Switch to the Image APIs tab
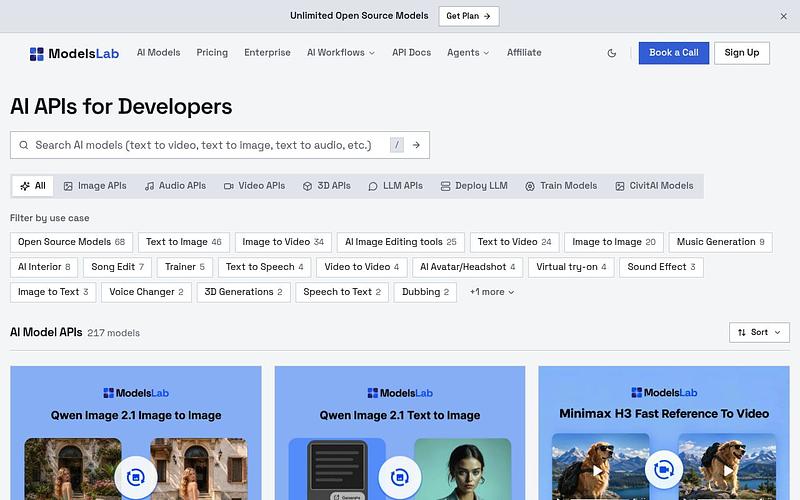The width and height of the screenshot is (800, 500). coord(95,186)
